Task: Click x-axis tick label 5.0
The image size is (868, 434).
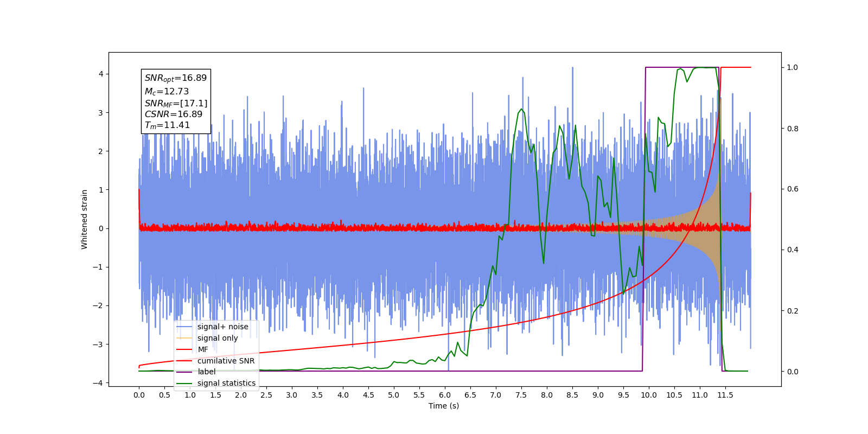Action: (394, 395)
